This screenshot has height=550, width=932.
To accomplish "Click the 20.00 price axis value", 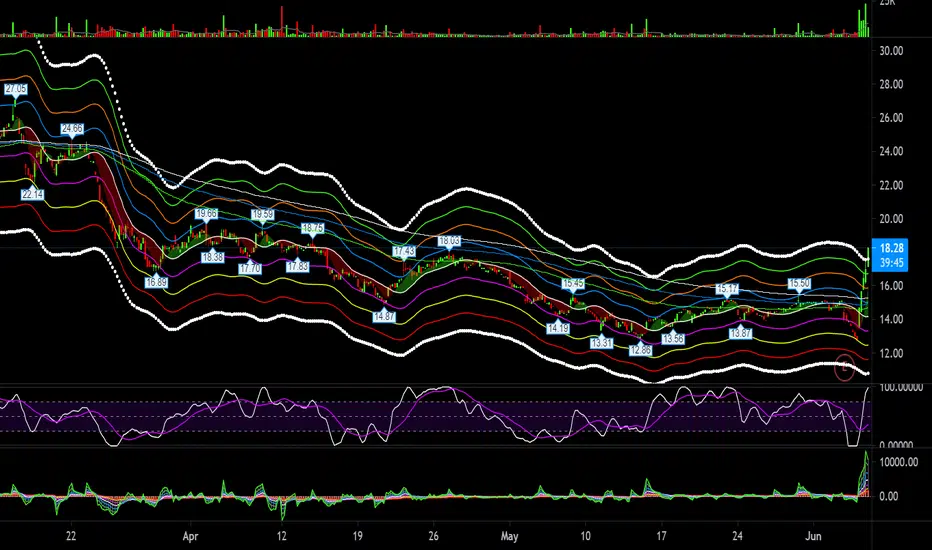I will point(891,219).
